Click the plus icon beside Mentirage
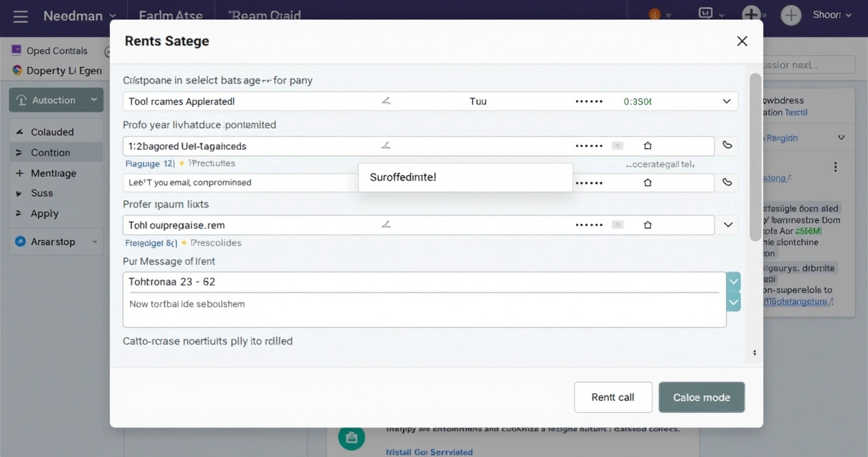 click(19, 173)
